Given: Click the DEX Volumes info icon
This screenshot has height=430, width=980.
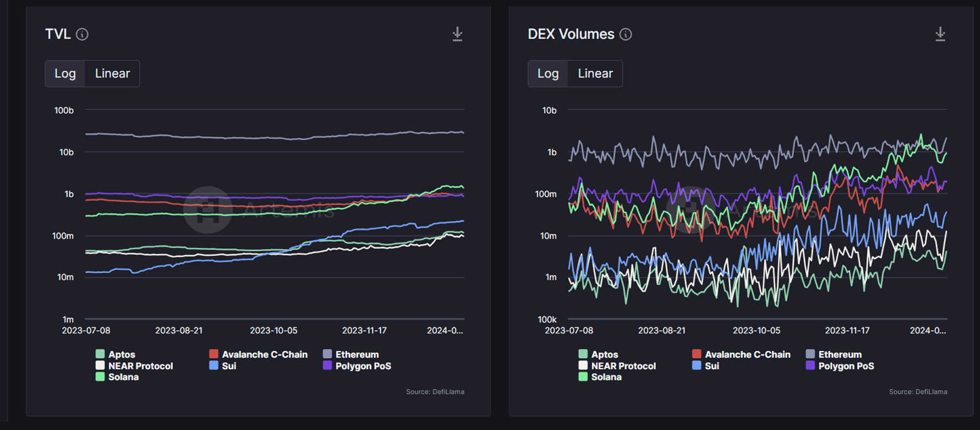Looking at the screenshot, I should 626,34.
